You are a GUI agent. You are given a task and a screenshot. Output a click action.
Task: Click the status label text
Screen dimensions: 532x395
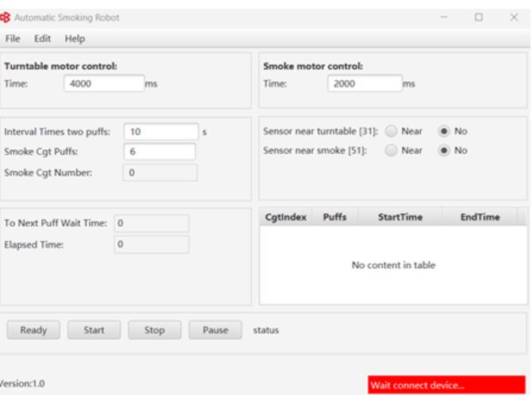coord(266,330)
